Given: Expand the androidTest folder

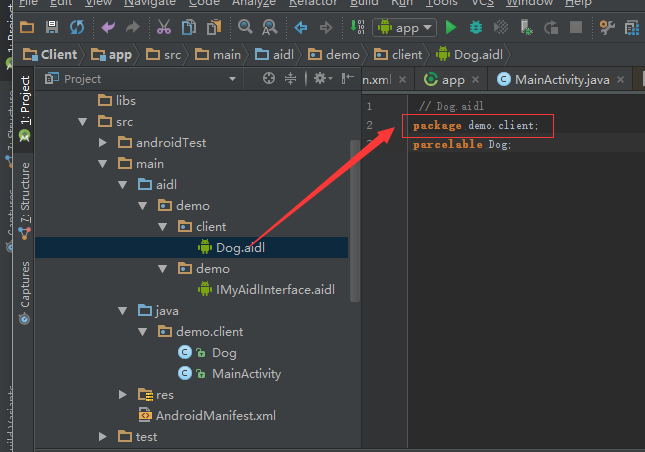Looking at the screenshot, I should [x=103, y=143].
